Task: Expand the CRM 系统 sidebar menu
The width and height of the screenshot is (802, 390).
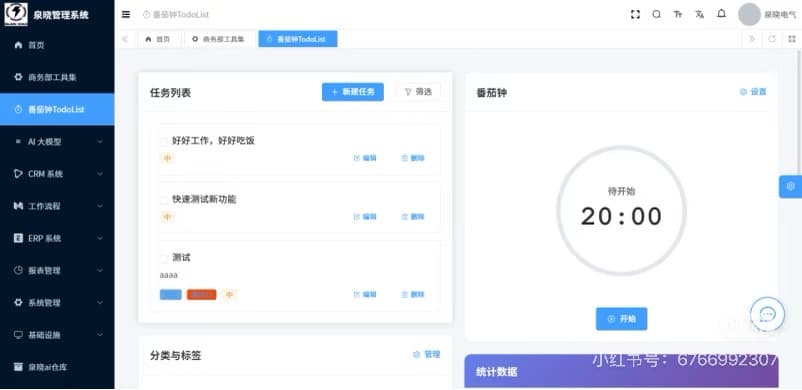Action: (x=57, y=174)
